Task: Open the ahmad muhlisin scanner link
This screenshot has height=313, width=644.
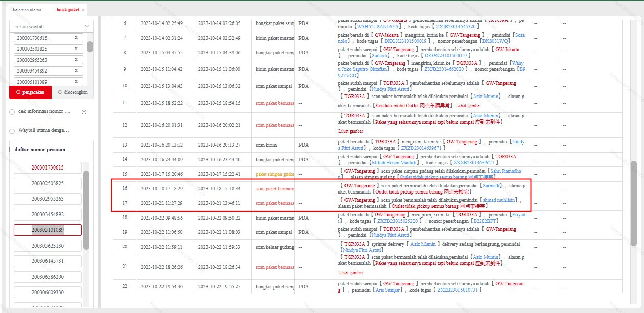Action: tap(499, 200)
